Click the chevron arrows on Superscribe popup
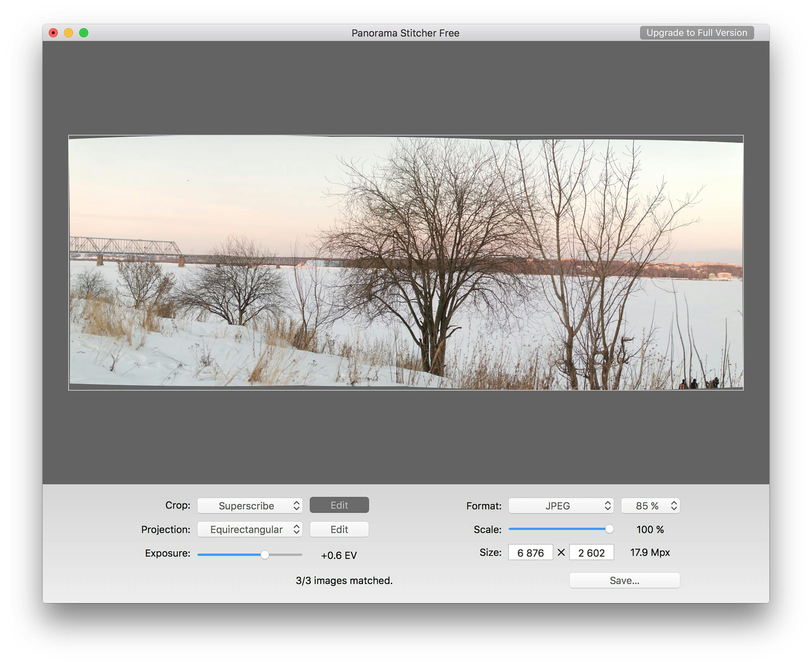This screenshot has width=812, height=664. 296,506
